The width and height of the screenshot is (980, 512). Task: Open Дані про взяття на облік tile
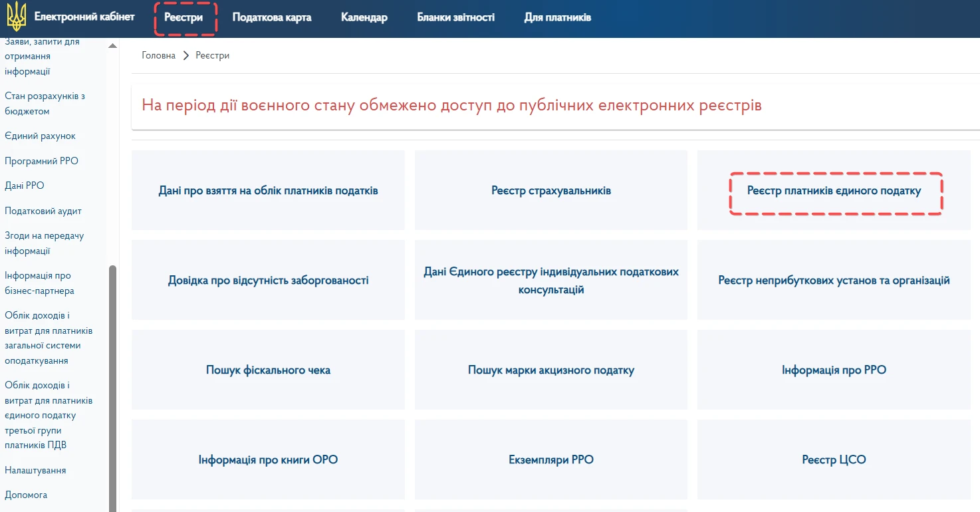click(268, 191)
